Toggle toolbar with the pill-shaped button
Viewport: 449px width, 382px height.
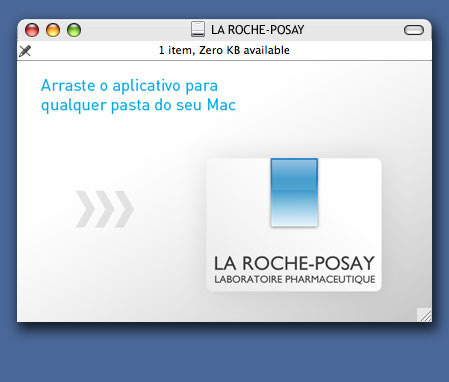[x=414, y=30]
